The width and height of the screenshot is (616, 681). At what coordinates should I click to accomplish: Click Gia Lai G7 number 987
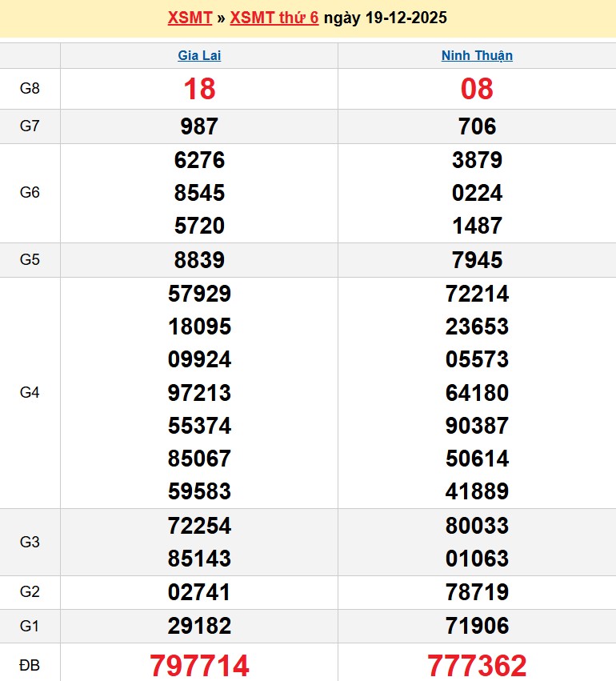(x=199, y=126)
